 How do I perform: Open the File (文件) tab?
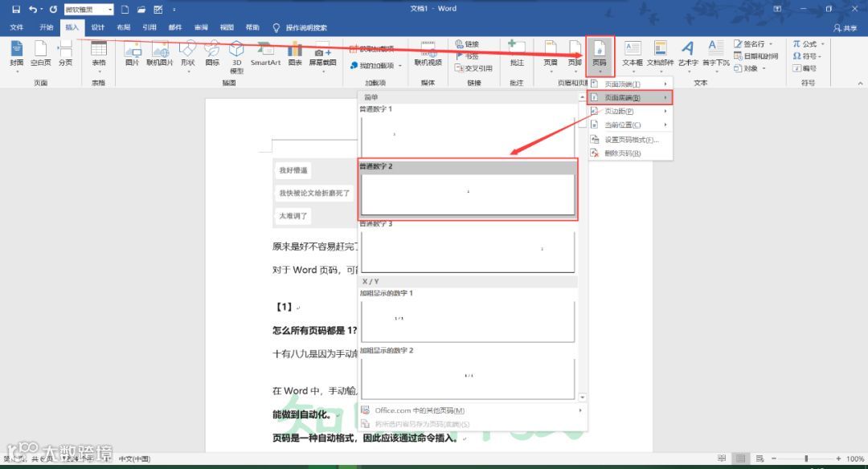(17, 27)
